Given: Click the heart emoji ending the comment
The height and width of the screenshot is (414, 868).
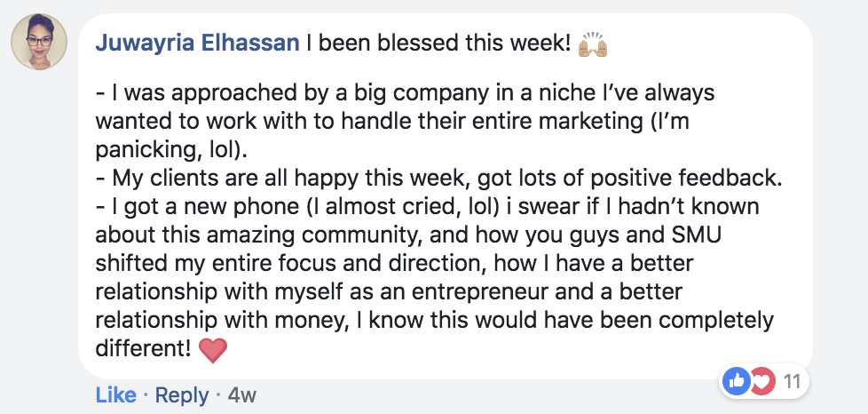Looking at the screenshot, I should click(213, 350).
